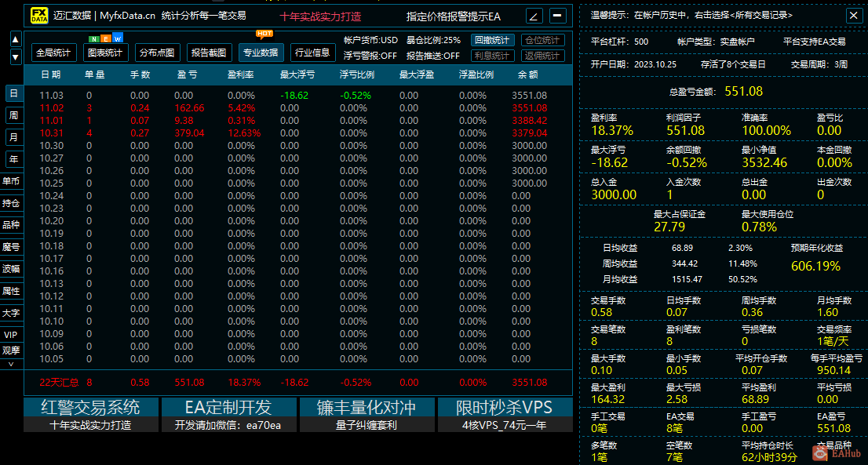The image size is (868, 465).
Task: Select the 11.03 date row
Action: [297, 95]
